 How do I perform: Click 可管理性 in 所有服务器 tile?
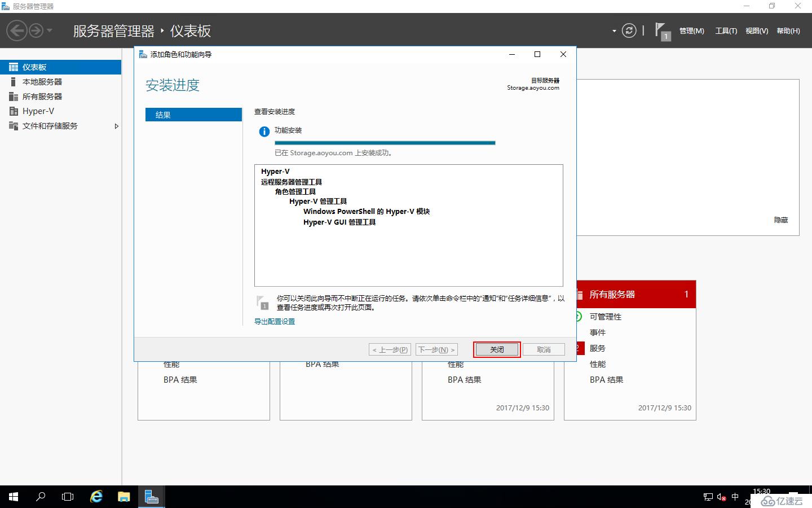click(x=606, y=317)
